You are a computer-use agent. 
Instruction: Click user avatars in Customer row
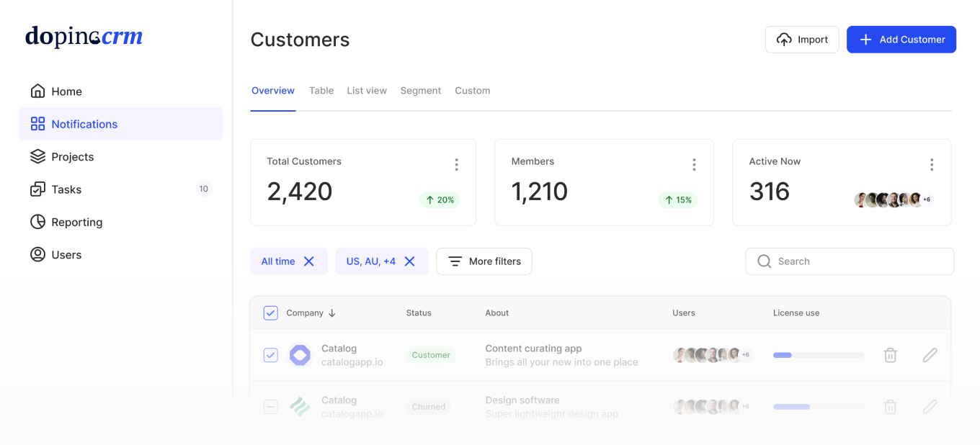(x=713, y=355)
